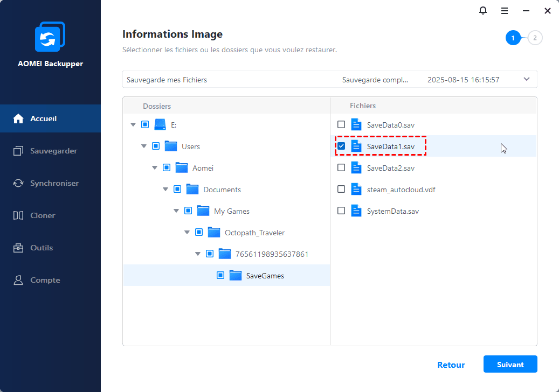Click the E: drive icon
559x392 pixels.
pyautogui.click(x=160, y=124)
